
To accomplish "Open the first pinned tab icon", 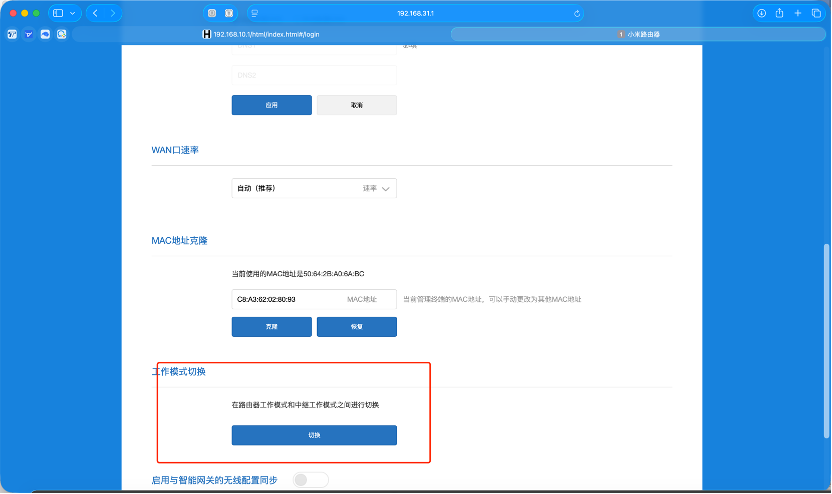I will (12, 34).
